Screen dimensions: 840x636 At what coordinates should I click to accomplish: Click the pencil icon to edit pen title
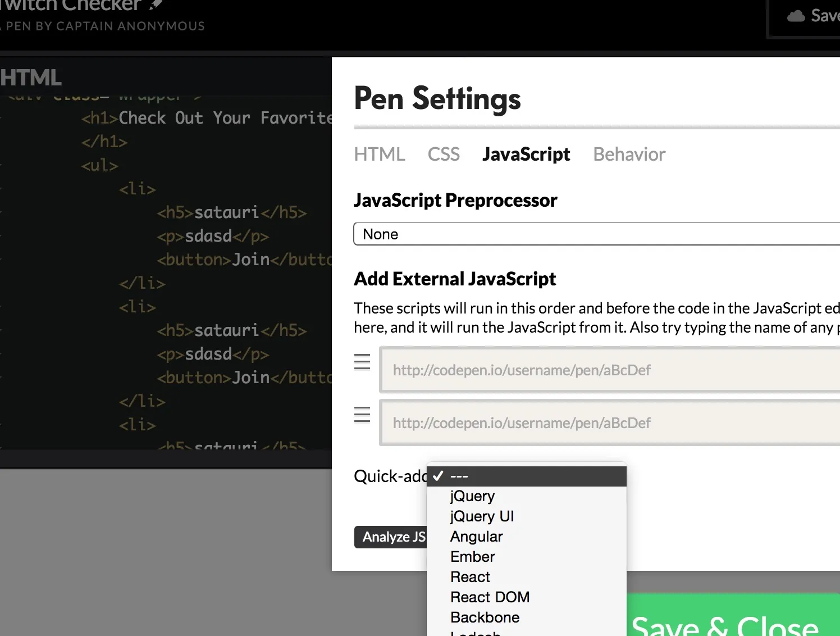click(x=156, y=5)
